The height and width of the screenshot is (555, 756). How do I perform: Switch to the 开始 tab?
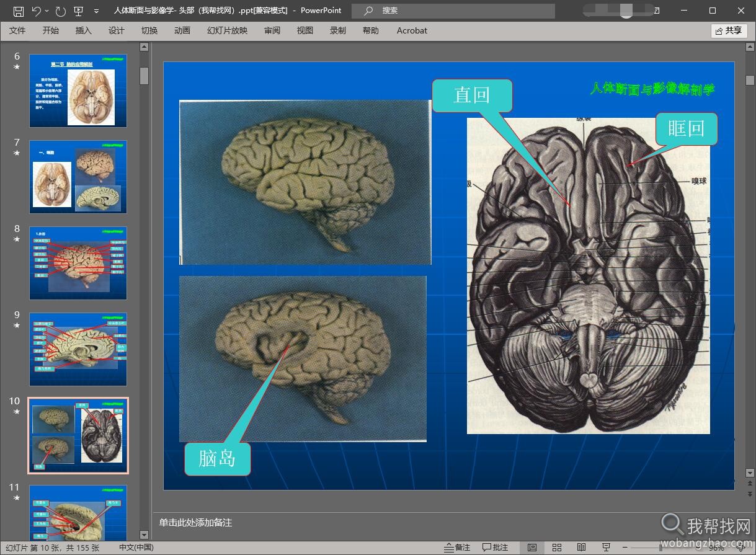click(51, 30)
